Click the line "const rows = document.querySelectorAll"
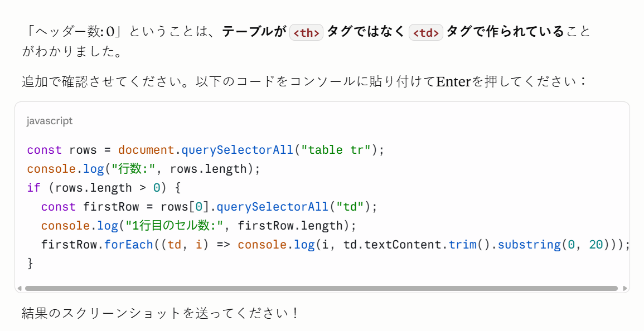The width and height of the screenshot is (644, 331). [205, 150]
